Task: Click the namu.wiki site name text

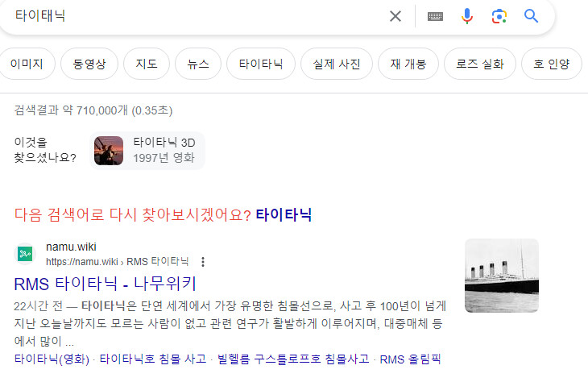Action: (x=71, y=247)
